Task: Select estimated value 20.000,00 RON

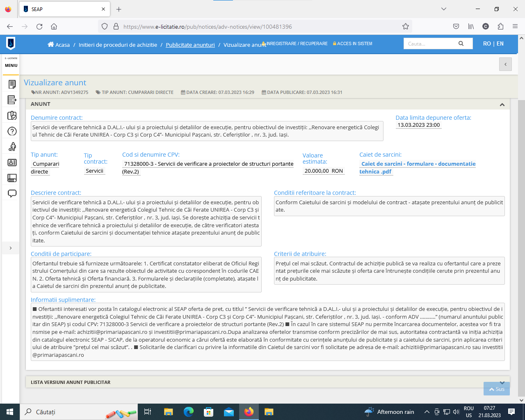Action: tap(324, 171)
